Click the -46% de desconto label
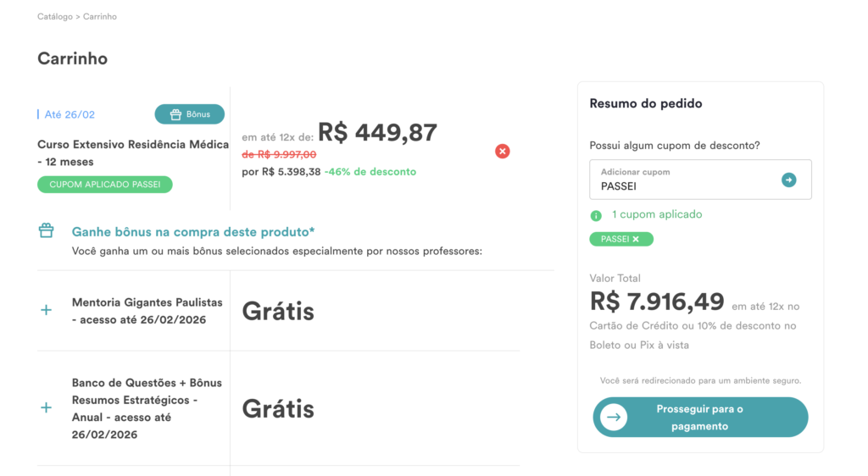The width and height of the screenshot is (868, 476). (370, 172)
